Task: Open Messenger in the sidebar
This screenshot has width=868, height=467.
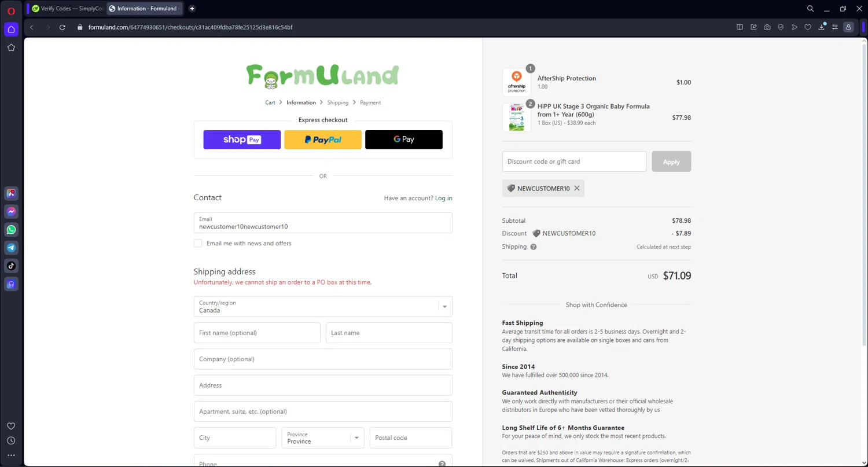Action: tap(11, 212)
